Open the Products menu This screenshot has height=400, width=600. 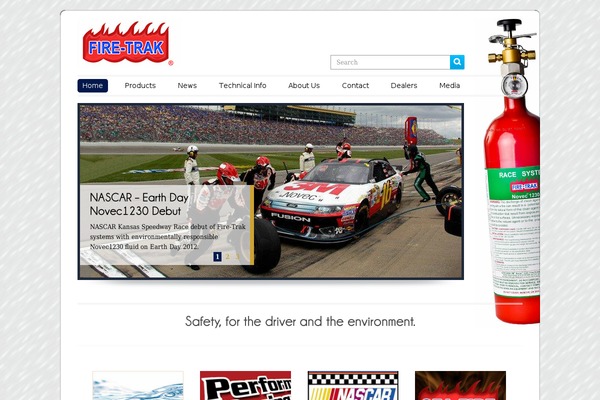pyautogui.click(x=140, y=85)
